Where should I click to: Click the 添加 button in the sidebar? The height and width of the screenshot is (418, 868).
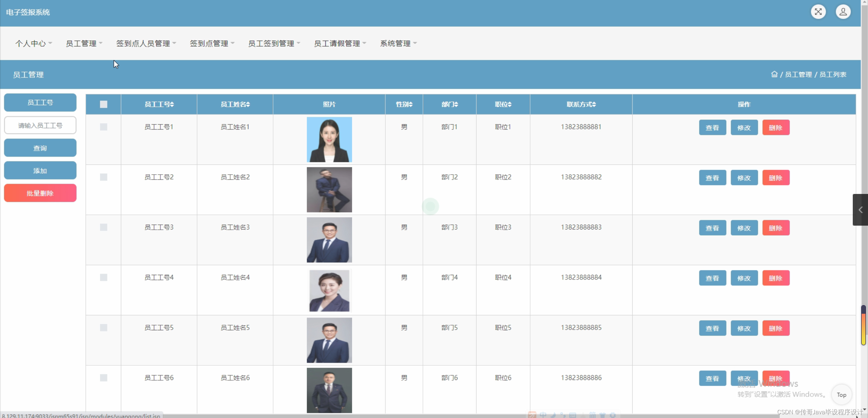point(40,170)
